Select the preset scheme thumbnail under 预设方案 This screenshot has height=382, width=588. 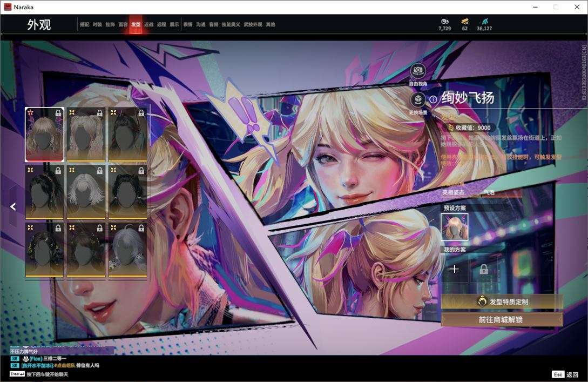(x=455, y=227)
